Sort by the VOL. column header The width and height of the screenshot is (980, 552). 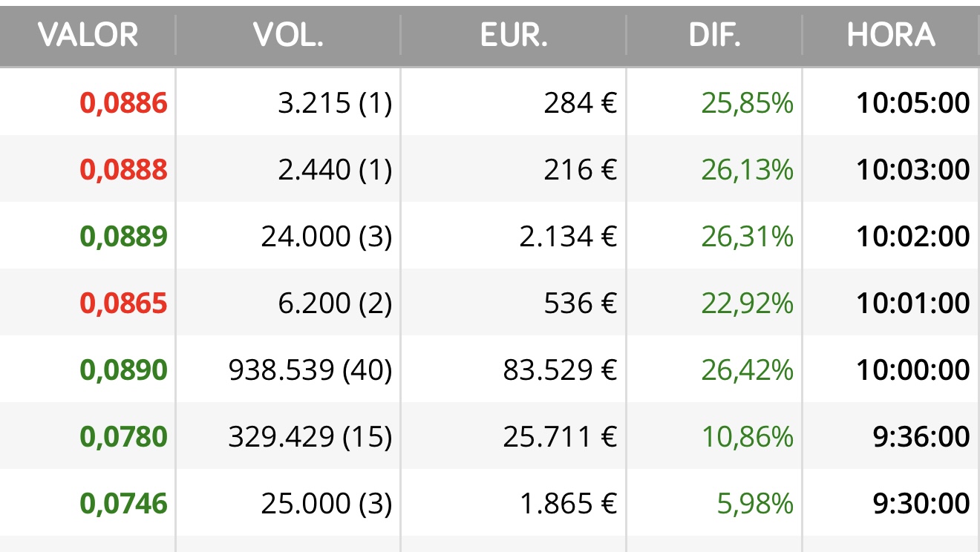(x=288, y=35)
